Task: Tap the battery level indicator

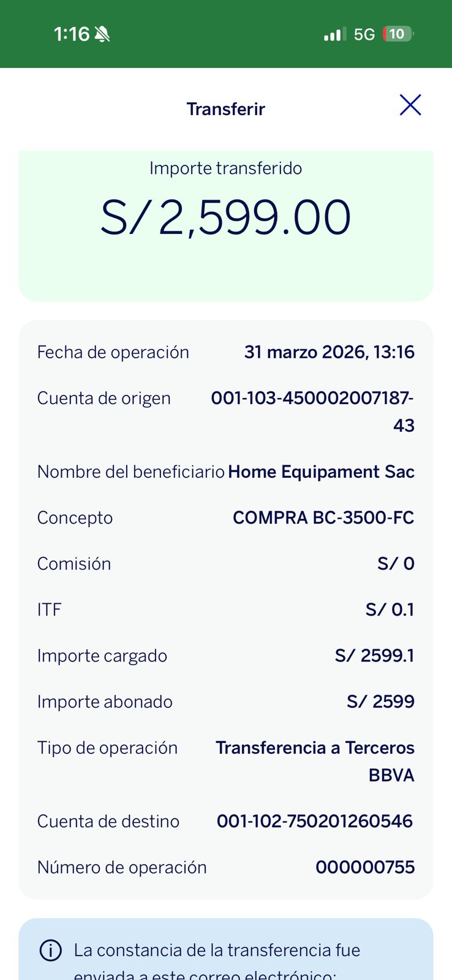Action: tap(397, 34)
